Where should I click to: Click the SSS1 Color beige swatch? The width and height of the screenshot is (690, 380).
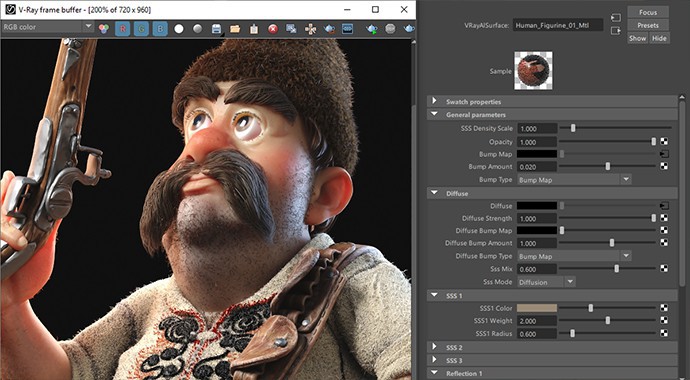537,308
